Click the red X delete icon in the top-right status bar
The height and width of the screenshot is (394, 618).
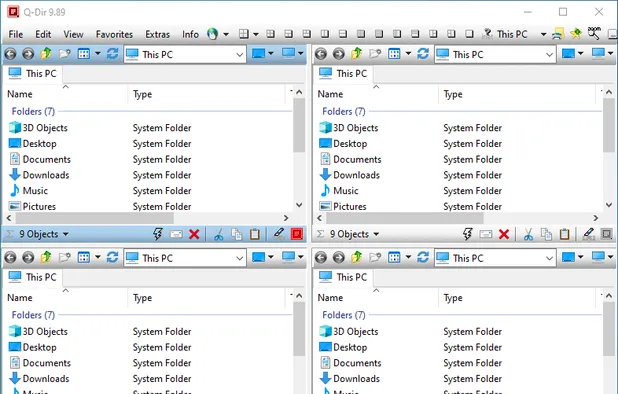tap(504, 234)
